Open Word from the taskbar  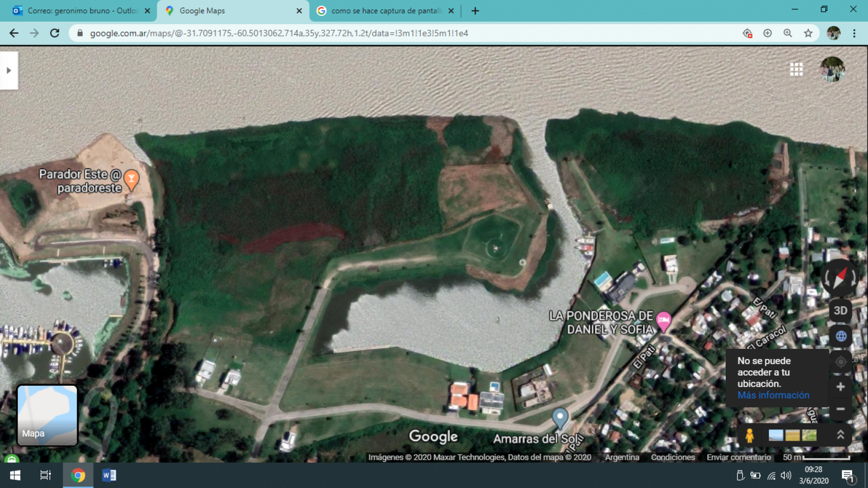tap(109, 475)
